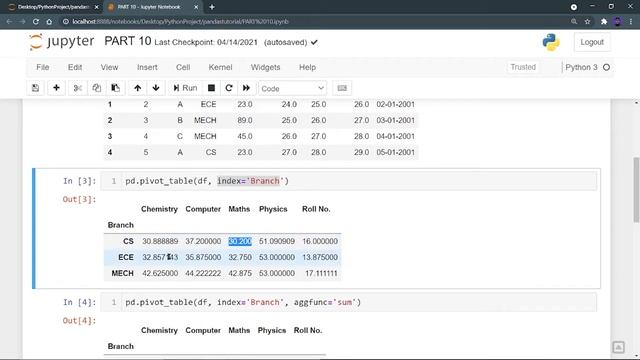Open the Edit menu

pyautogui.click(x=75, y=67)
